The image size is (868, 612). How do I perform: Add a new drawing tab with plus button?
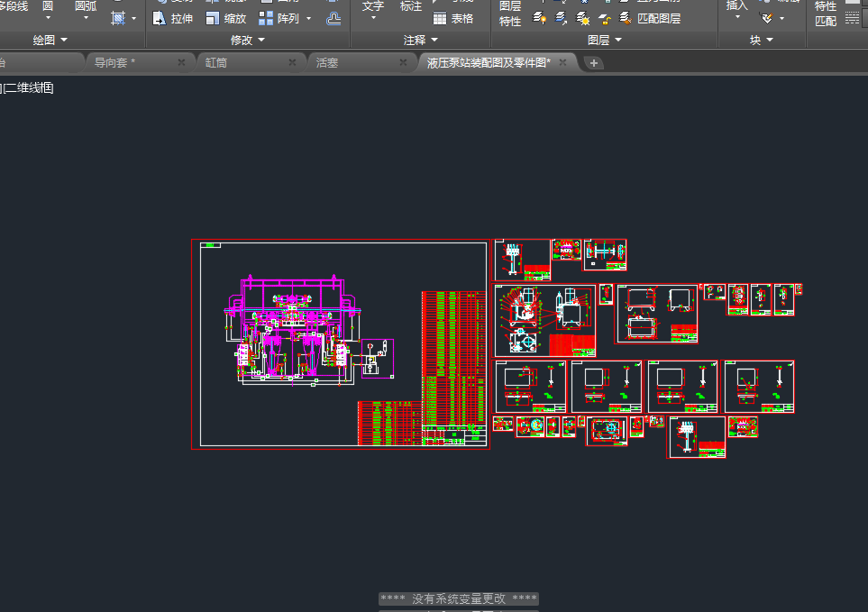click(593, 63)
